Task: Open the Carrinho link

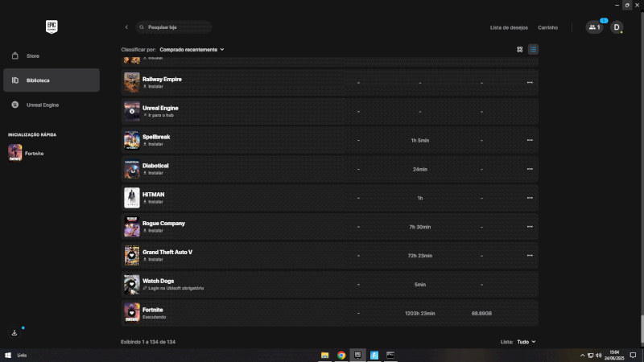Action: (547, 27)
